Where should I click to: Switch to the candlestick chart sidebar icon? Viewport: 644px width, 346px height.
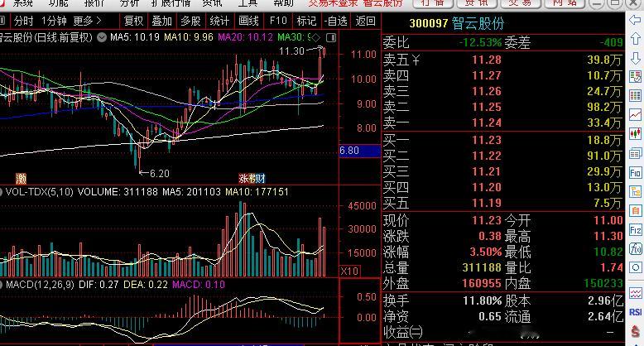pos(635,133)
